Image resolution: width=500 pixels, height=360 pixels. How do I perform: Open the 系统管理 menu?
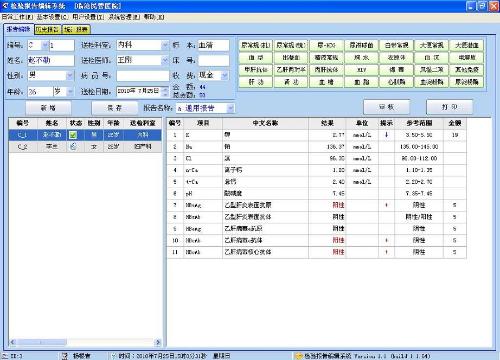pyautogui.click(x=124, y=17)
